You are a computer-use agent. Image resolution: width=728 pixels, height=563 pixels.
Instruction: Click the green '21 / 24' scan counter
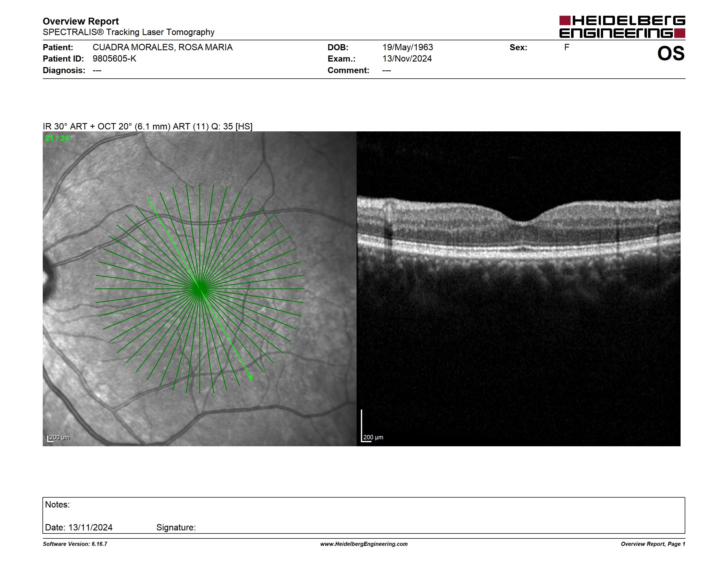coord(57,138)
